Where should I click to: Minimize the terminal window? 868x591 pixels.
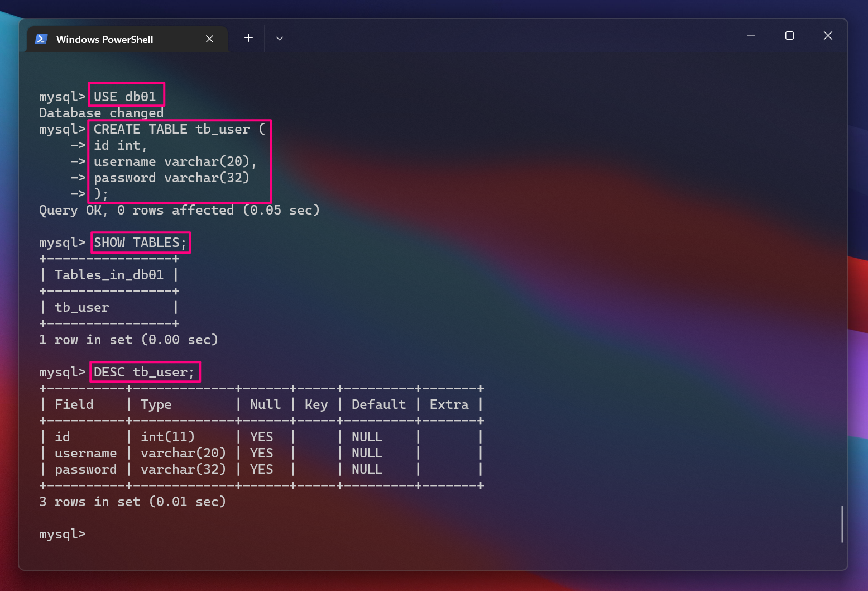[x=751, y=36]
